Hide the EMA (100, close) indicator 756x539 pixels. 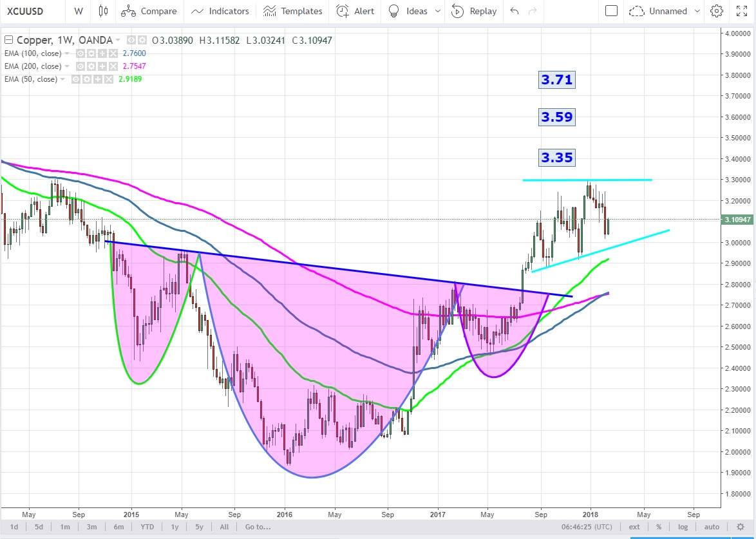point(81,53)
